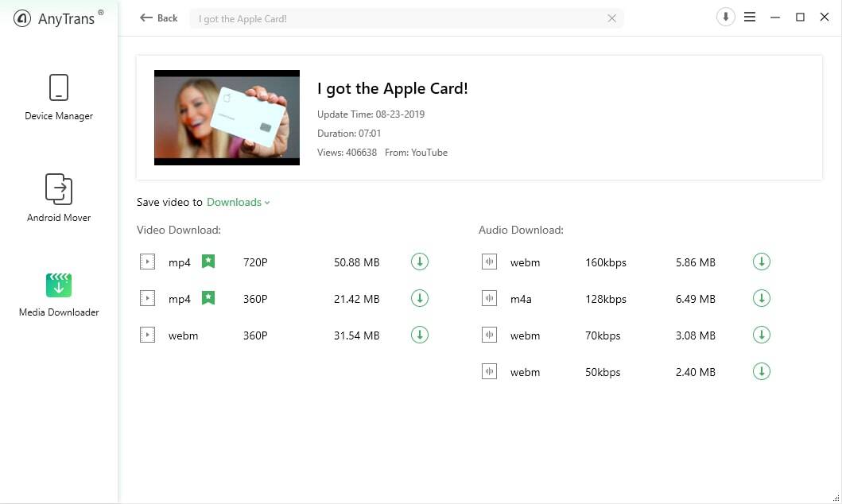The height and width of the screenshot is (504, 842).
Task: Minimize the AnyTrans window
Action: coord(775,17)
